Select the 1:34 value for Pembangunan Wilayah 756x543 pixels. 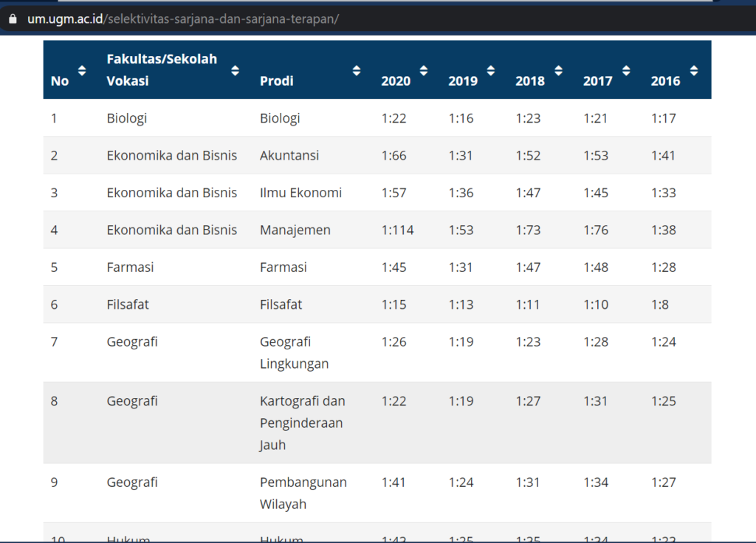coord(596,482)
